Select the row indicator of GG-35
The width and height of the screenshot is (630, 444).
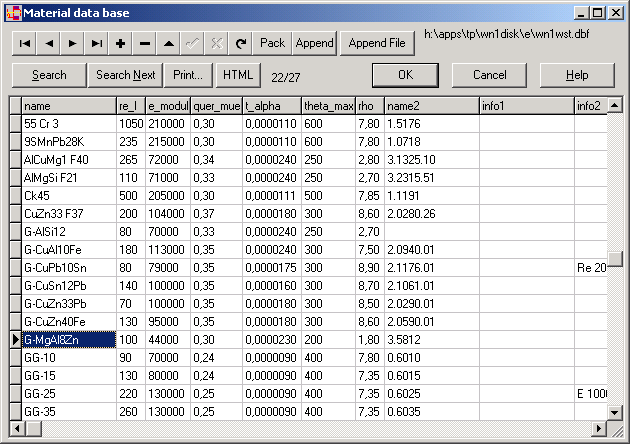[16, 412]
